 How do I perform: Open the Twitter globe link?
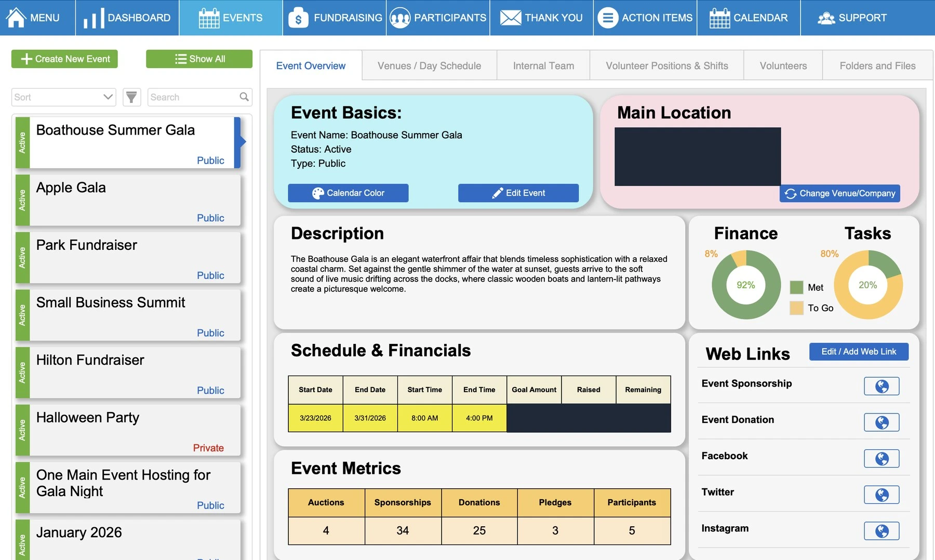pos(881,495)
